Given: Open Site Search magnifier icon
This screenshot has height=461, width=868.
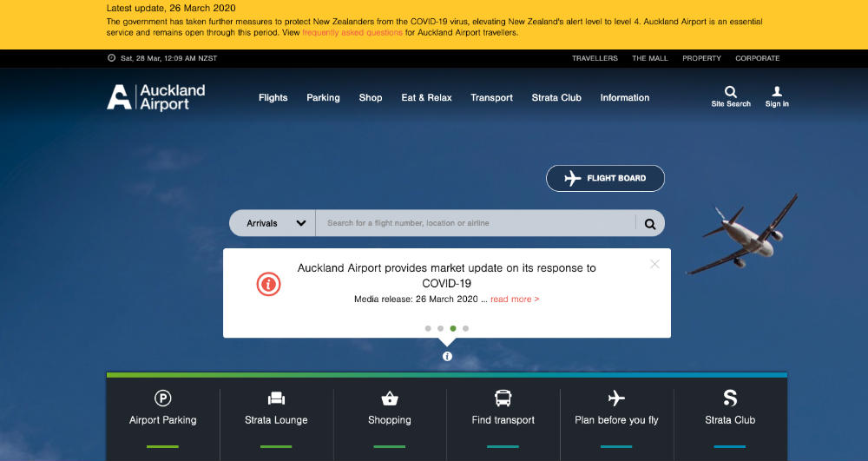Looking at the screenshot, I should tap(731, 92).
